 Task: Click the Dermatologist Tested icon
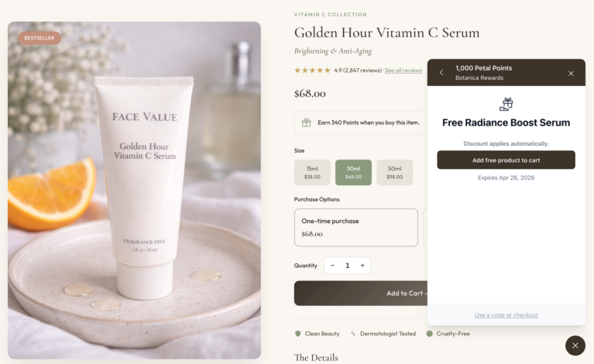click(x=353, y=334)
